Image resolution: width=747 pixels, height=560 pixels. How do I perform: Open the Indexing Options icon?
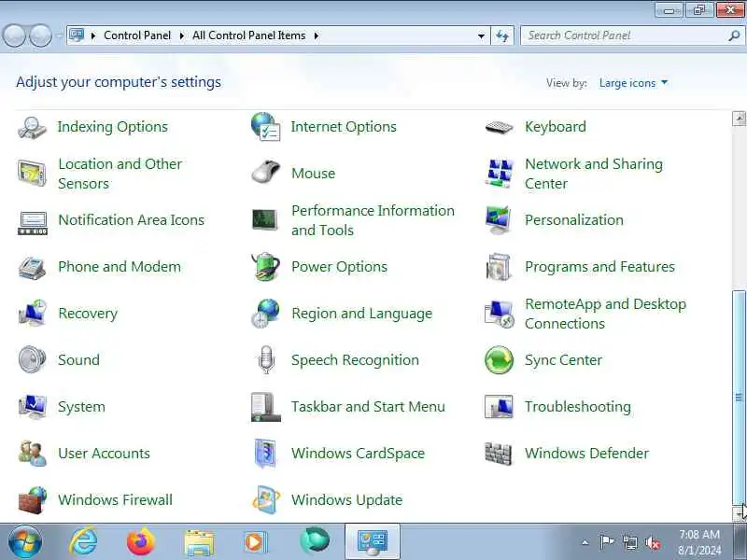(x=32, y=127)
